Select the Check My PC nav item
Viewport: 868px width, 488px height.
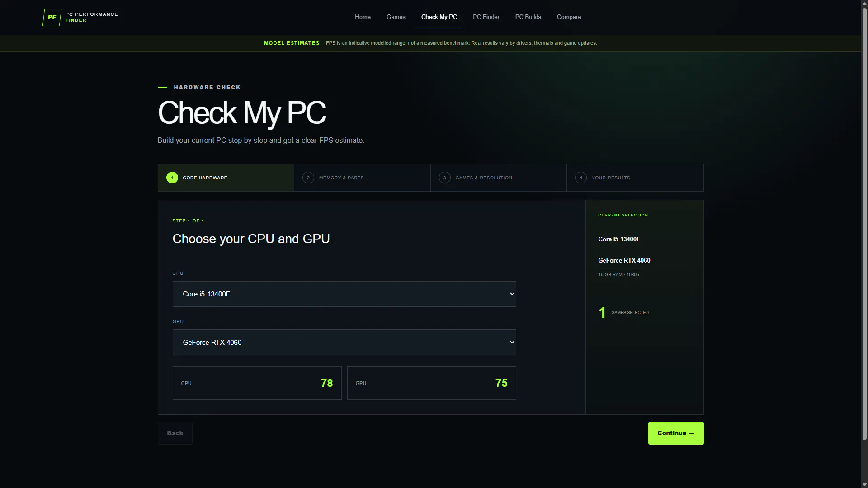[439, 17]
